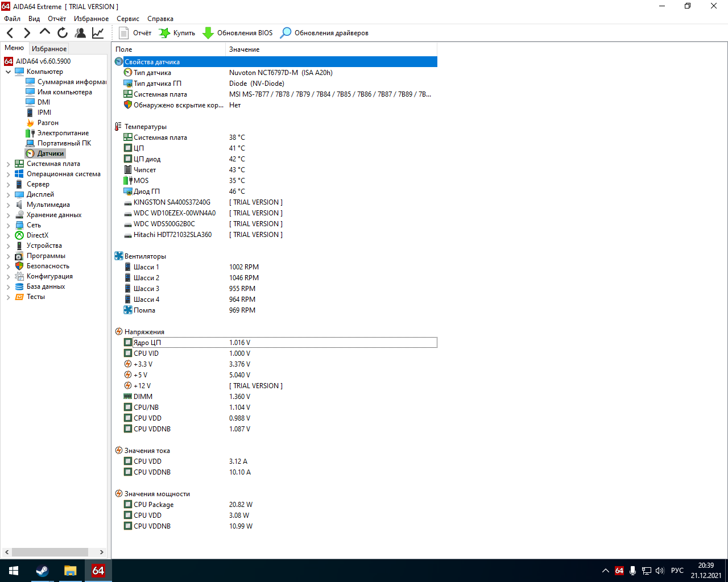
Task: Click the База данных database icon
Action: [x=19, y=286]
